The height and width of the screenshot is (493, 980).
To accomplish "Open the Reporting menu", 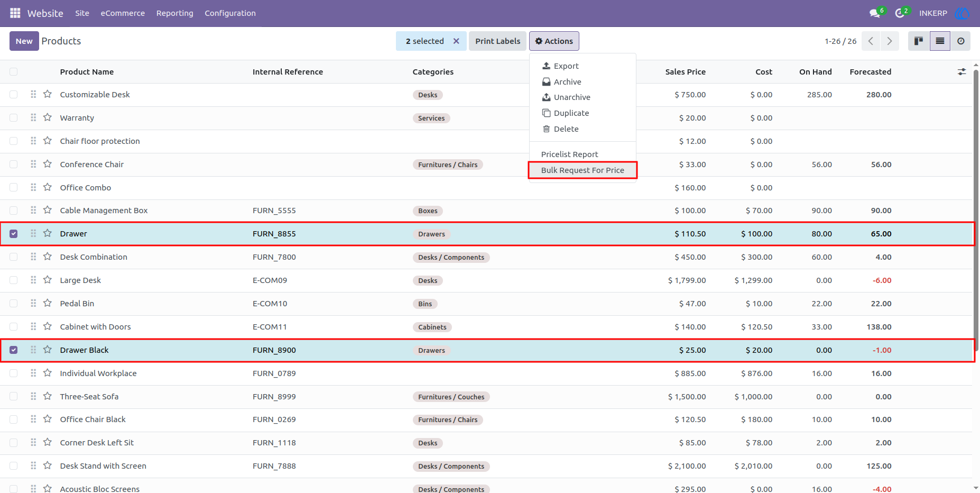I will (175, 13).
